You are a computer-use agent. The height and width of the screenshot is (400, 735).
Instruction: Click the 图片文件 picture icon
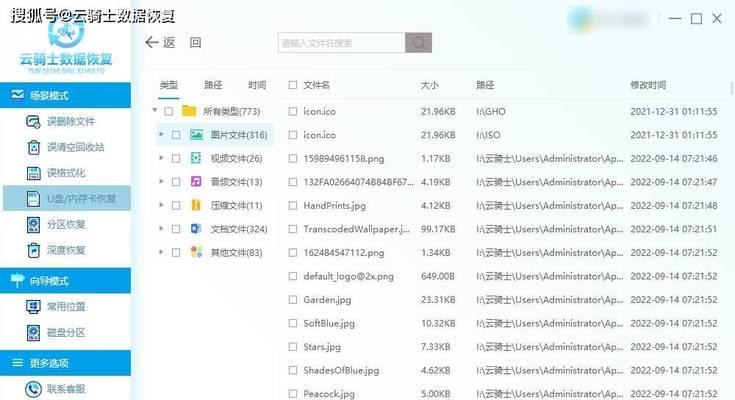point(196,135)
